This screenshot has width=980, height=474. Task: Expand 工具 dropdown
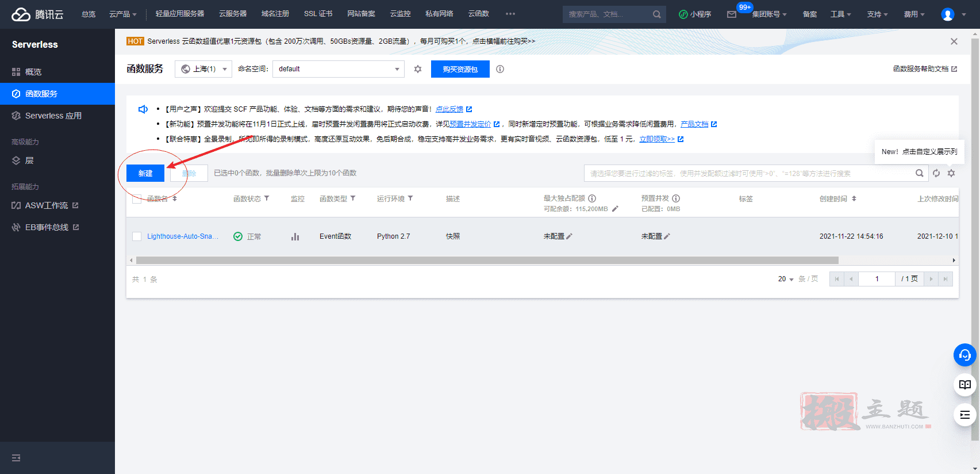[x=841, y=14]
